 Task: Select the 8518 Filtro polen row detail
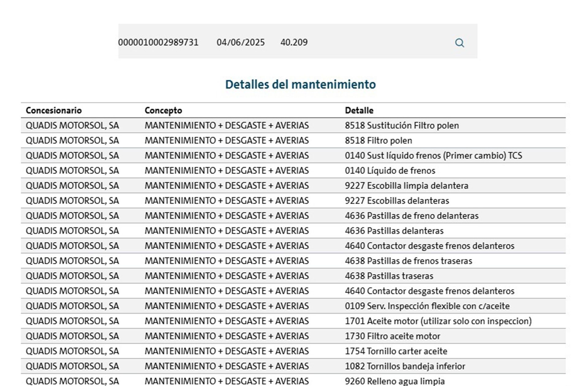pyautogui.click(x=379, y=141)
